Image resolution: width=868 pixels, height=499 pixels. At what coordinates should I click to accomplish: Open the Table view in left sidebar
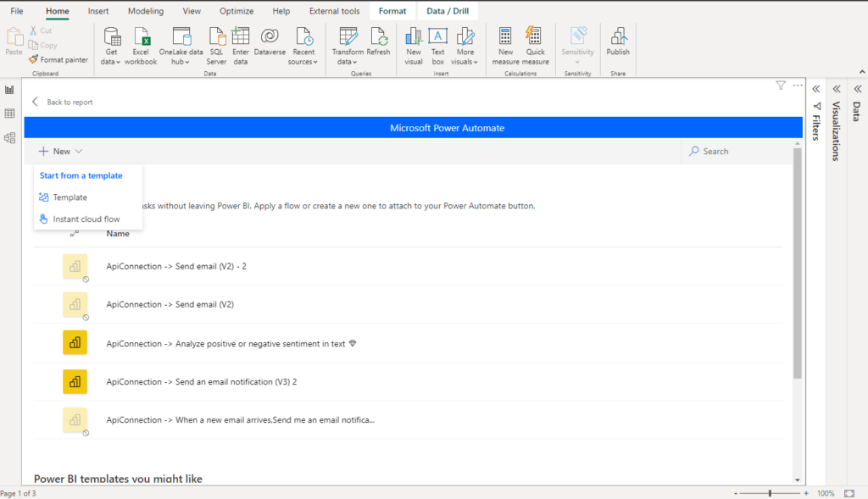pos(10,114)
